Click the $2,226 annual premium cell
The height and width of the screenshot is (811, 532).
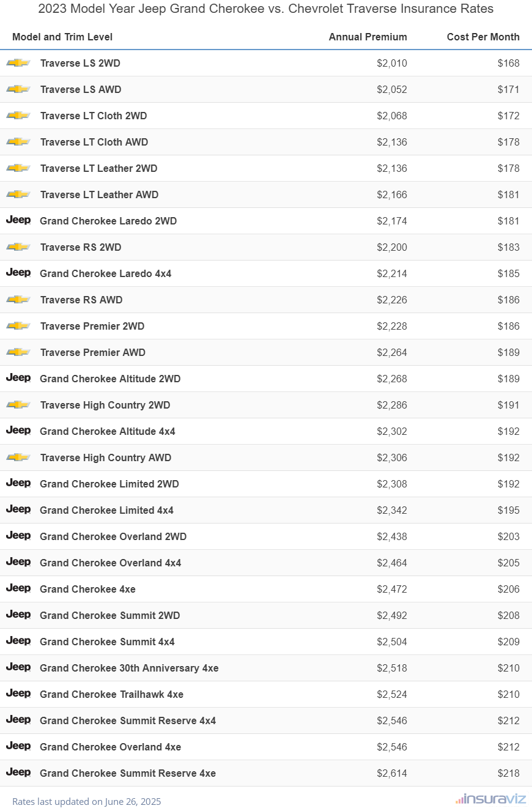tap(392, 300)
